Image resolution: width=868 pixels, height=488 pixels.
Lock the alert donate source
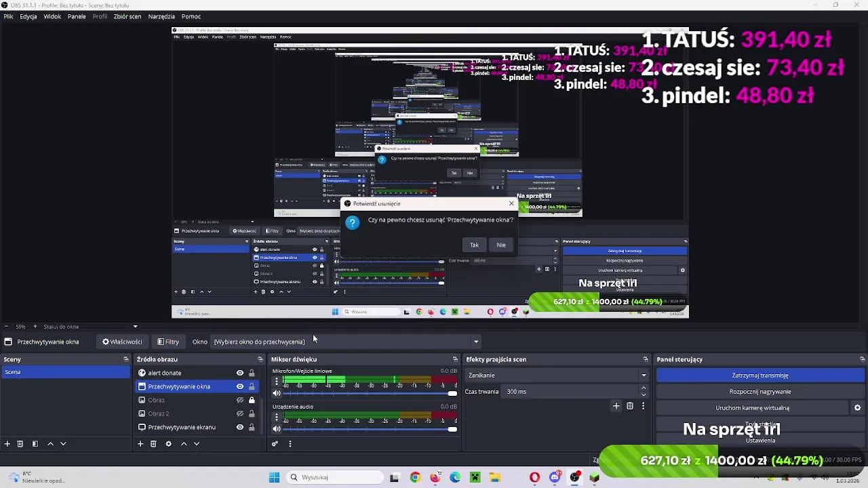[x=252, y=373]
